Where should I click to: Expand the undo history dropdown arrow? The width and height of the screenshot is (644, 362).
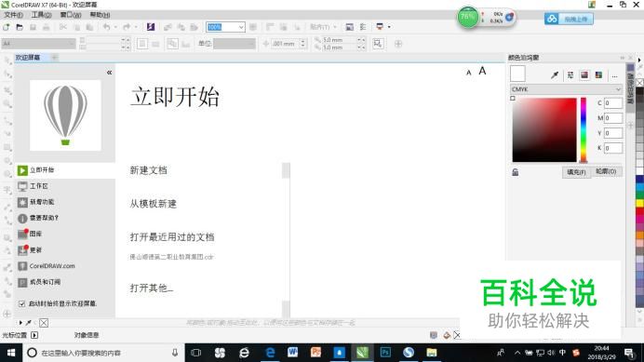click(x=115, y=27)
